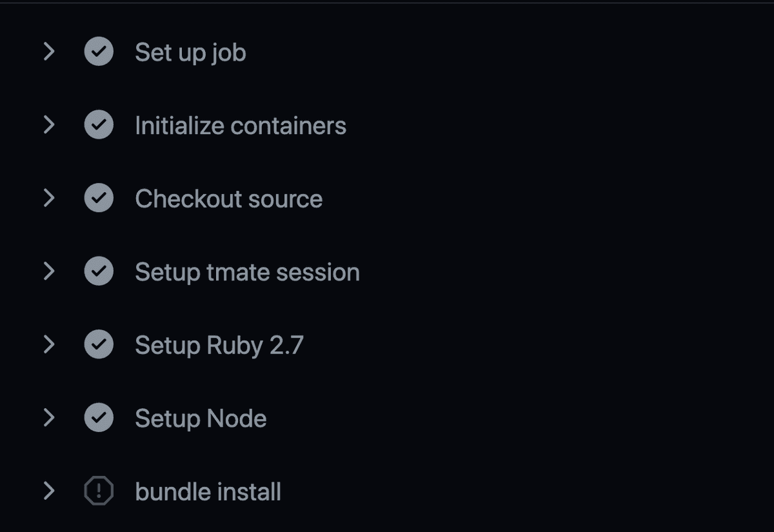Expand the bundle install step logs
This screenshot has width=774, height=532.
pos(49,491)
